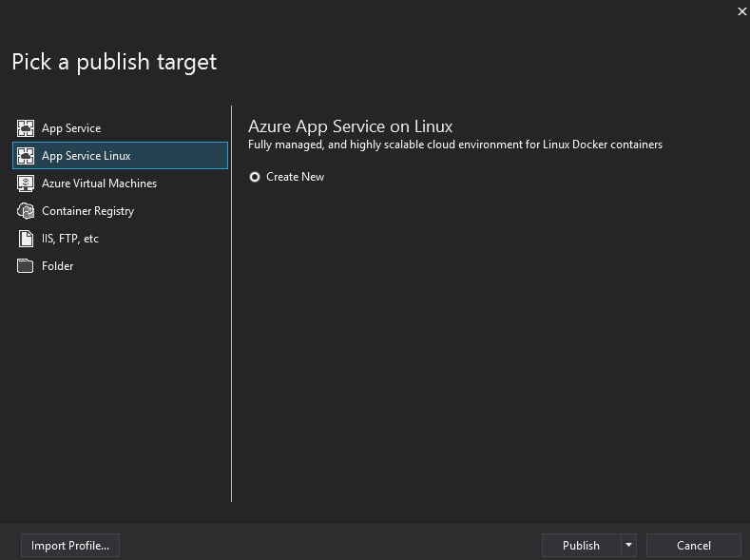
Task: Click the Publish button
Action: (x=581, y=545)
